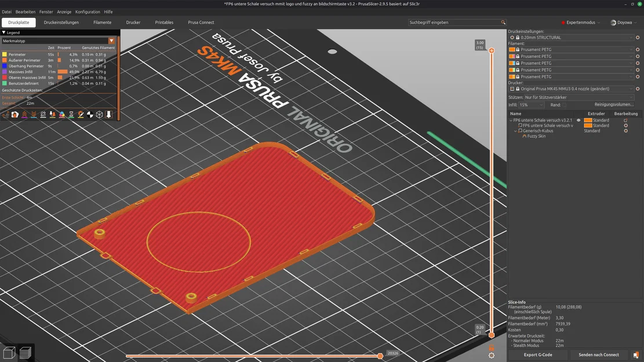Toggle wipe moves icon in legend toolbar
The height and width of the screenshot is (362, 644).
[15, 115]
